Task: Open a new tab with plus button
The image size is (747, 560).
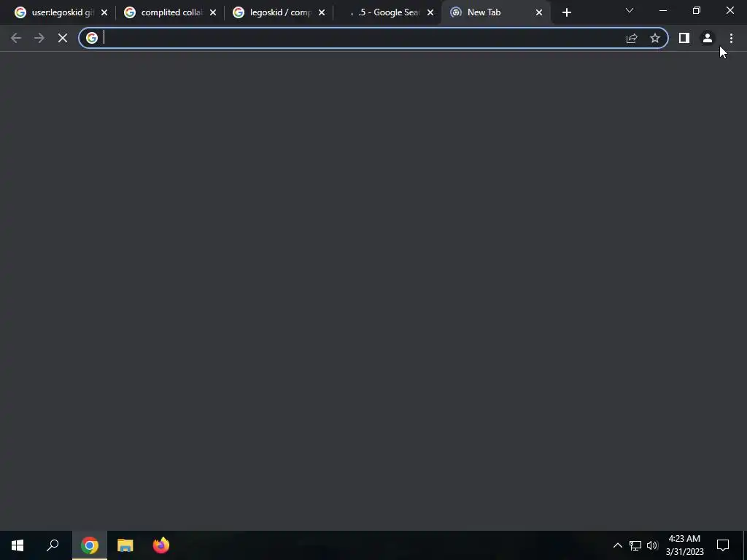Action: pyautogui.click(x=566, y=12)
